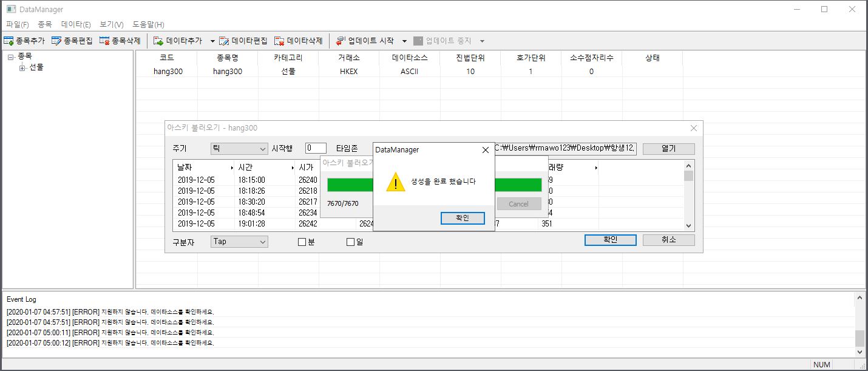
Task: Click the 업데이트 시작 toolbar icon
Action: (x=341, y=41)
